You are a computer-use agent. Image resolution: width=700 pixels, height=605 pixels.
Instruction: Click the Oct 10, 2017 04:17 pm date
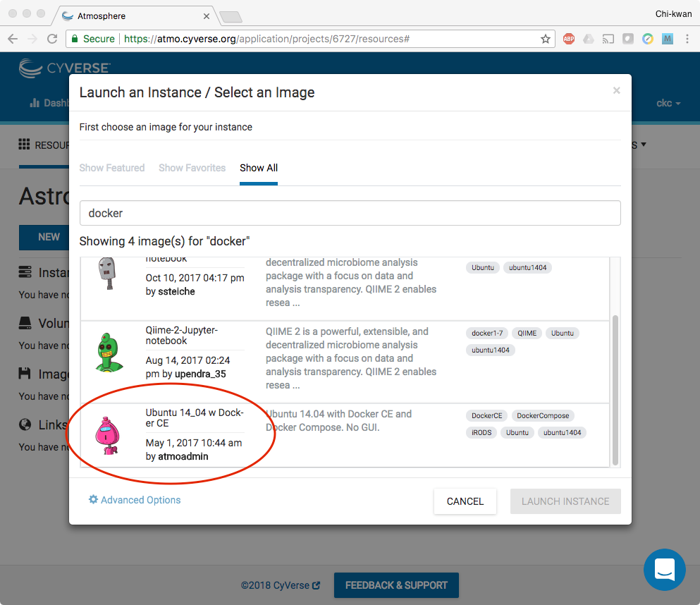[x=195, y=278]
